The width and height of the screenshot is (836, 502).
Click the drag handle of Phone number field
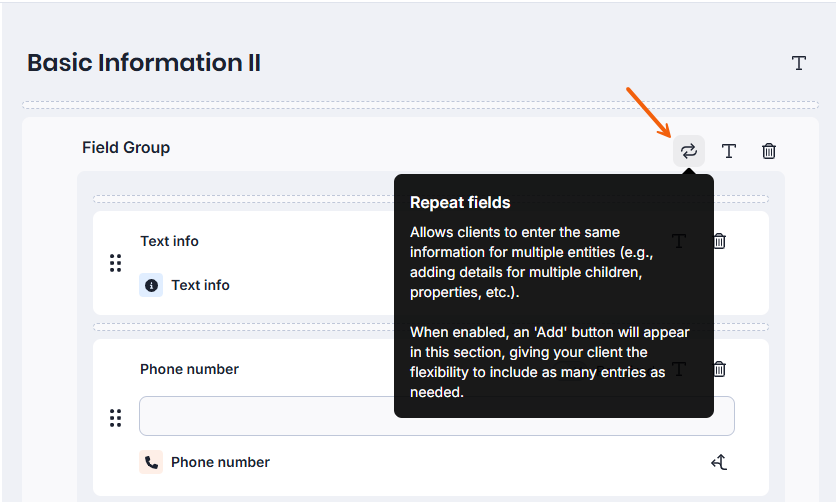(115, 418)
